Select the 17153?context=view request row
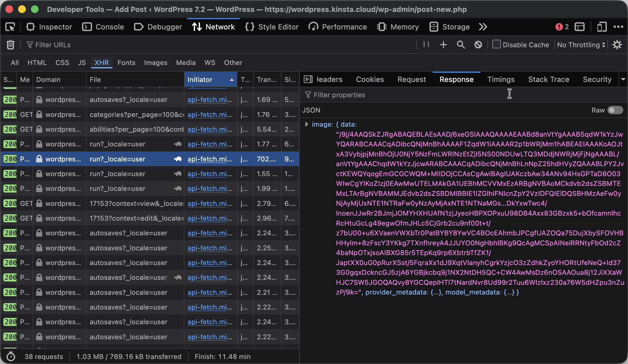The height and width of the screenshot is (364, 628). [150, 203]
